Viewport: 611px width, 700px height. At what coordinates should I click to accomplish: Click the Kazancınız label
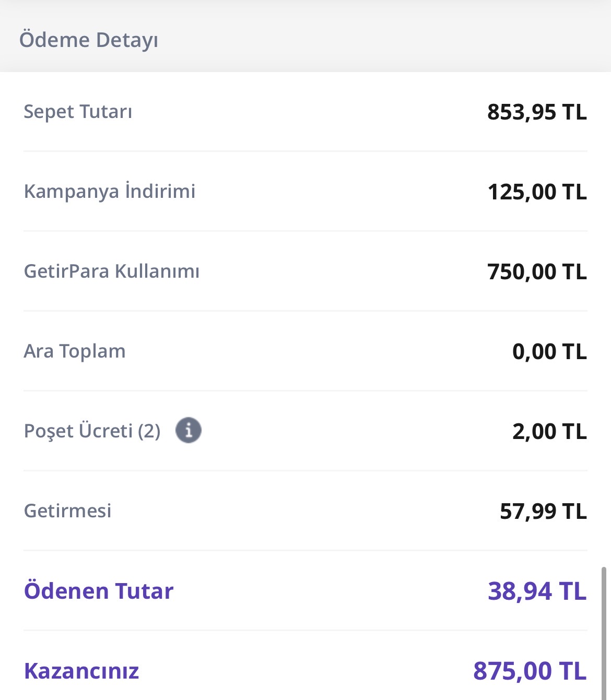[x=81, y=671]
